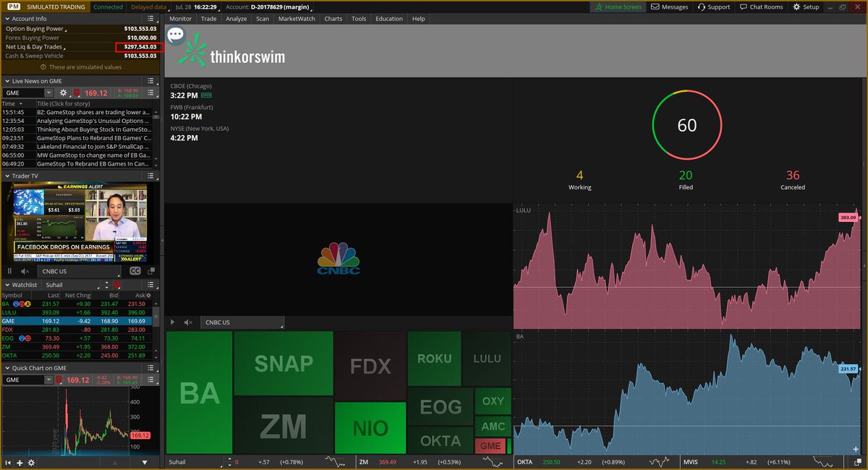Collapse the Live News on GME section
The width and height of the screenshot is (868, 470).
pyautogui.click(x=7, y=81)
